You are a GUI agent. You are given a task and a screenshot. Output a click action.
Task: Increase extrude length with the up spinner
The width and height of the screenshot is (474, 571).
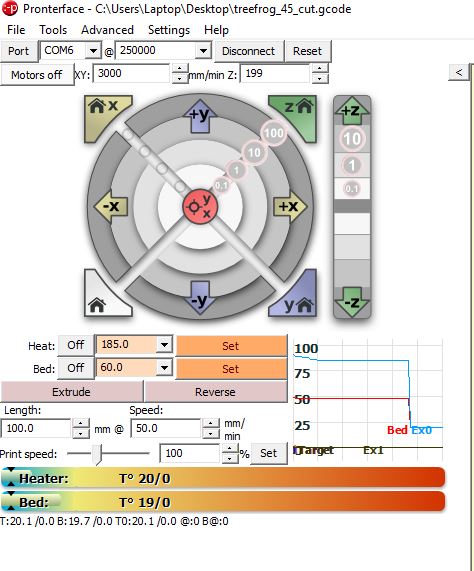pyautogui.click(x=81, y=424)
